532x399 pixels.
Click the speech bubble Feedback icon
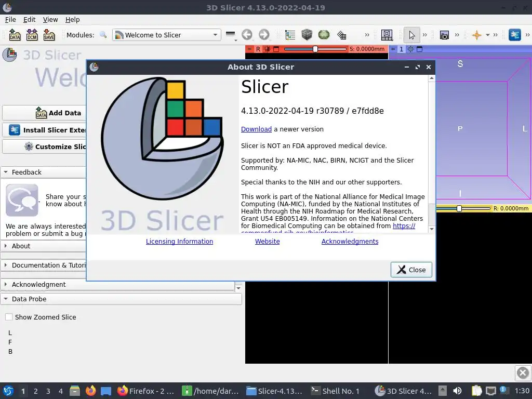[22, 200]
